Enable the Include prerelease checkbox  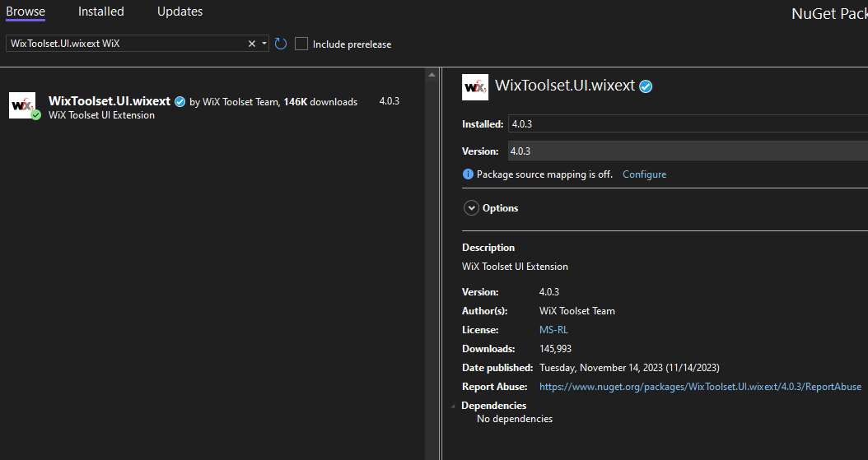click(301, 44)
